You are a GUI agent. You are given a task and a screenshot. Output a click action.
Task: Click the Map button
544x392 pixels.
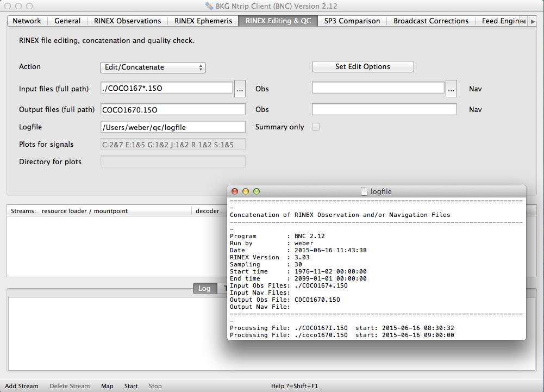(x=107, y=385)
